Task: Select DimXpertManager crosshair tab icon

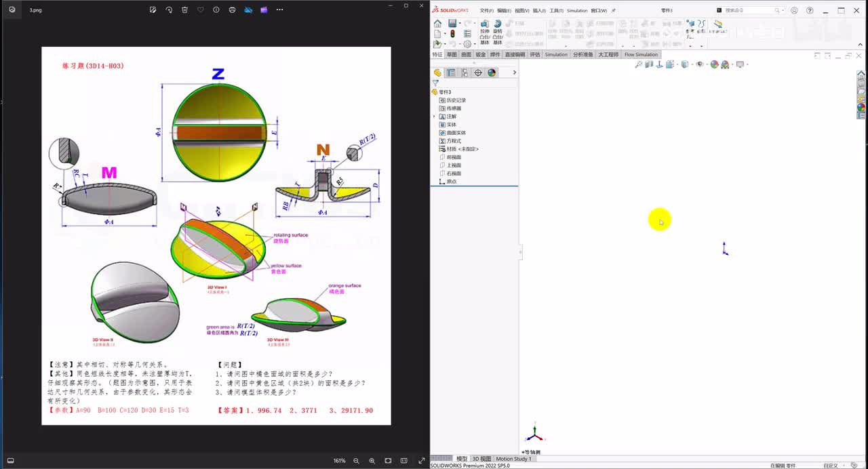Action: click(478, 73)
